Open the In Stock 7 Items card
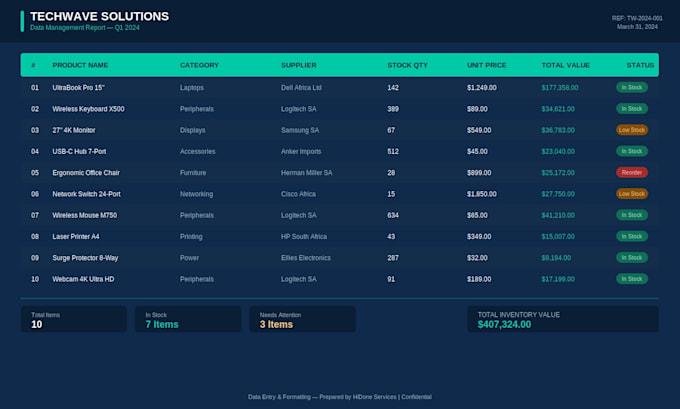 (188, 319)
